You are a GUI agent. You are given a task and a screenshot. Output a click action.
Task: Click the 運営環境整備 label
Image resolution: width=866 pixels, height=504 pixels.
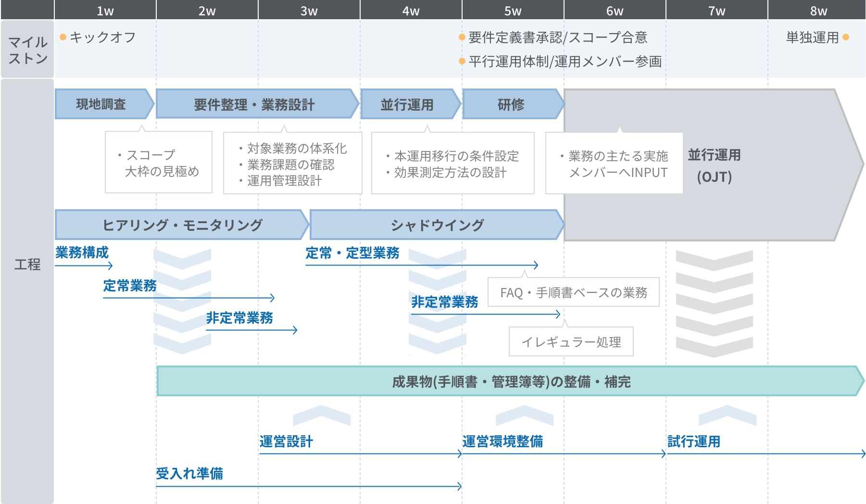click(x=503, y=441)
